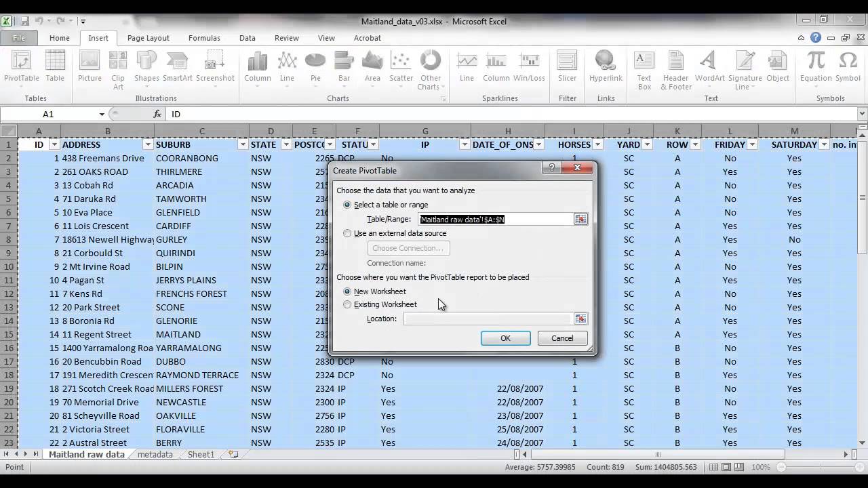The height and width of the screenshot is (488, 868).
Task: Collapse the Location reference selector
Action: coord(580,319)
